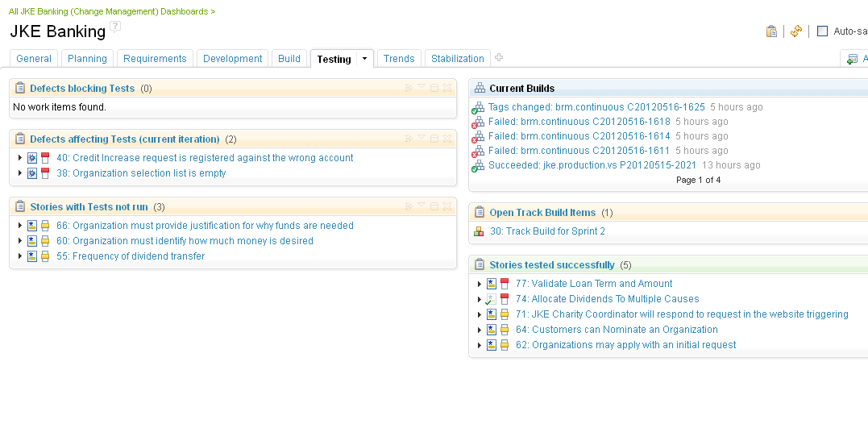Open the Testing tab dropdown arrow

click(365, 59)
